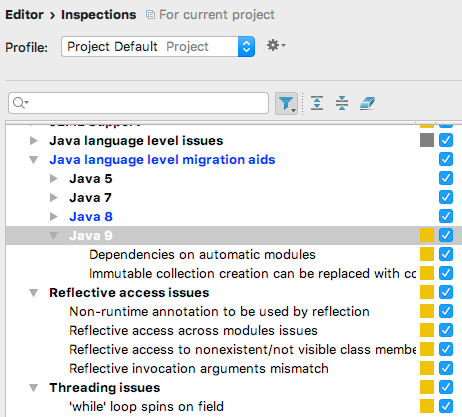This screenshot has width=462, height=417.
Task: Uncheck Reflective access issues checkbox
Action: point(446,292)
